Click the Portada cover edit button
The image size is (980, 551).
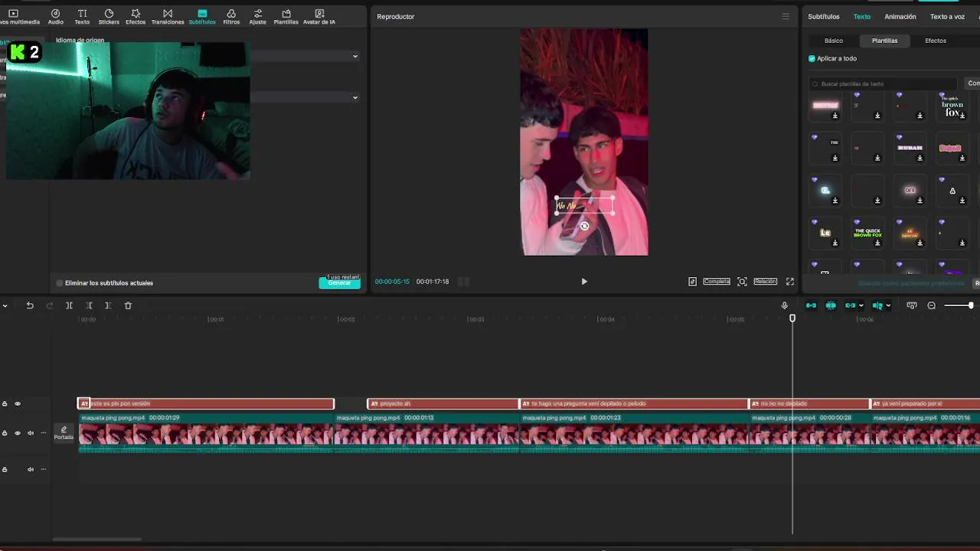tap(64, 433)
